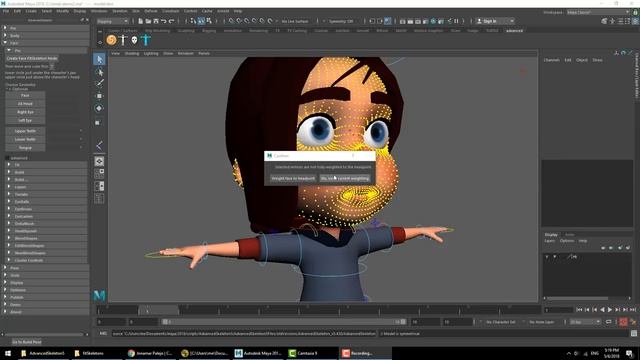The width and height of the screenshot is (640, 360).
Task: Click the go to end of playback button
Action: [x=633, y=310]
